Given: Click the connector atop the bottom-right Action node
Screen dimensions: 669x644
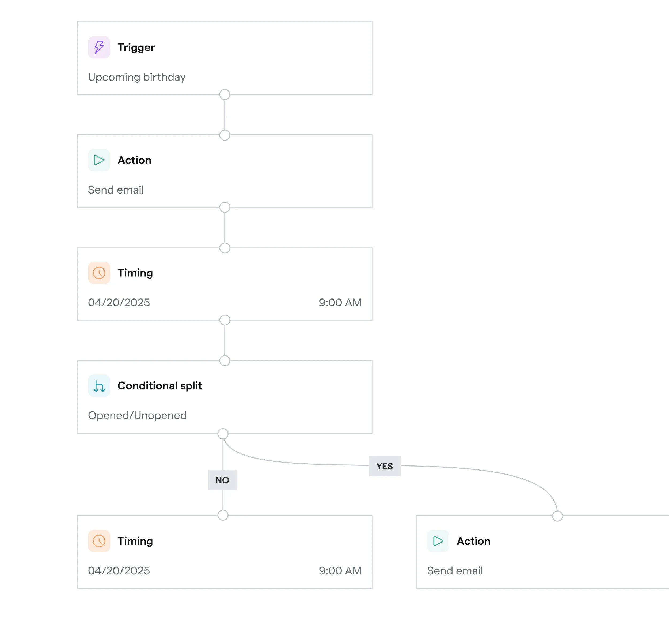Looking at the screenshot, I should tap(557, 516).
